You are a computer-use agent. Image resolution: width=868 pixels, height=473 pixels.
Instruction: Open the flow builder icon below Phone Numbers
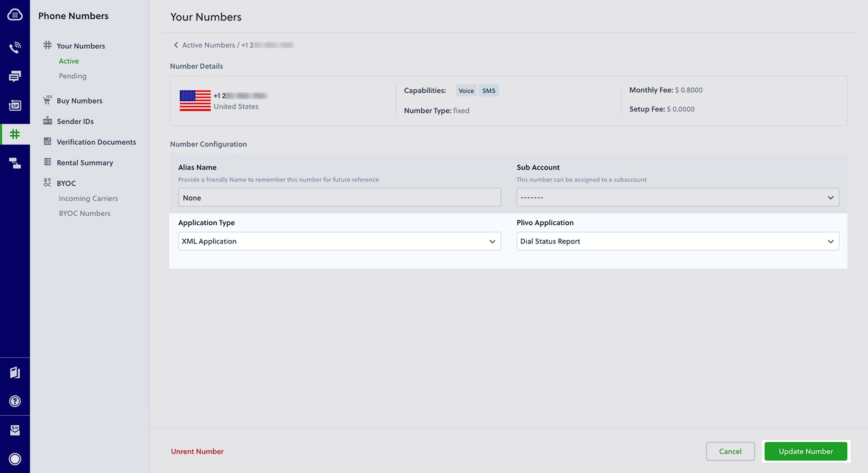coord(14,162)
